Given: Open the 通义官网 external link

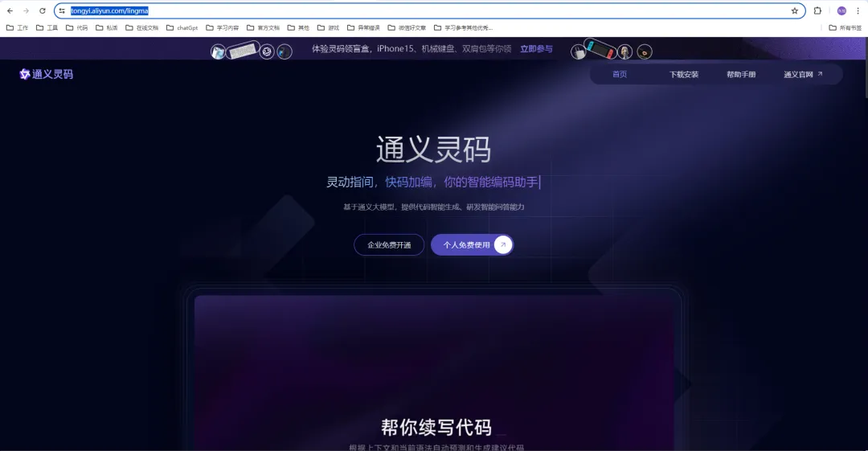Looking at the screenshot, I should 803,74.
